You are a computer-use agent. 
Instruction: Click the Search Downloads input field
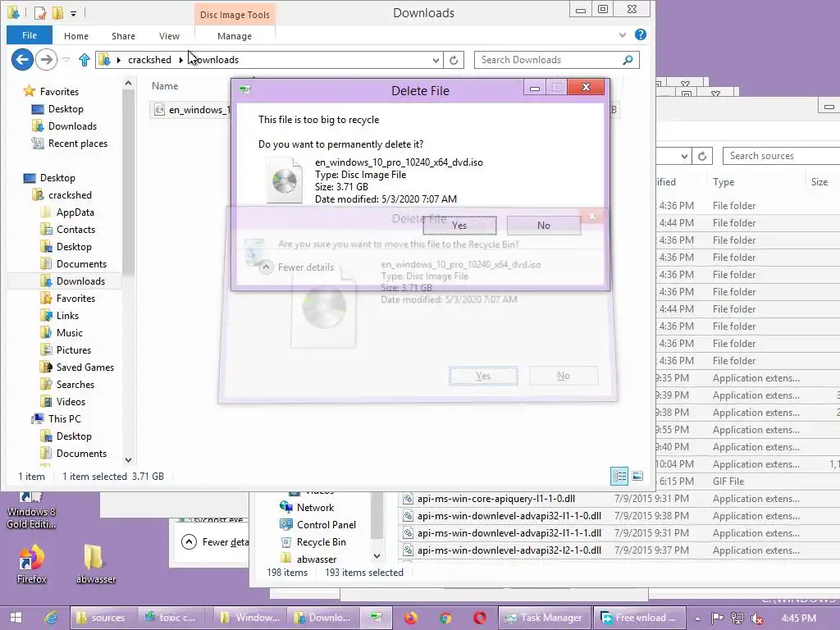click(549, 60)
